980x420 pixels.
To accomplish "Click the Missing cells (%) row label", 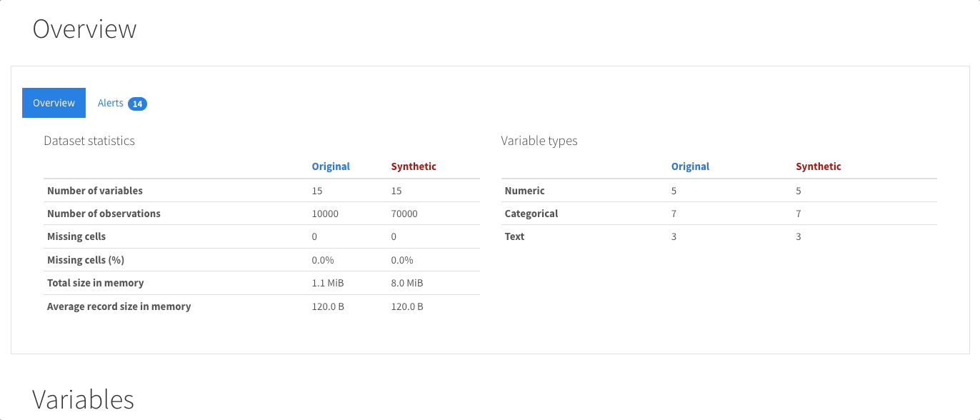I will coord(86,259).
